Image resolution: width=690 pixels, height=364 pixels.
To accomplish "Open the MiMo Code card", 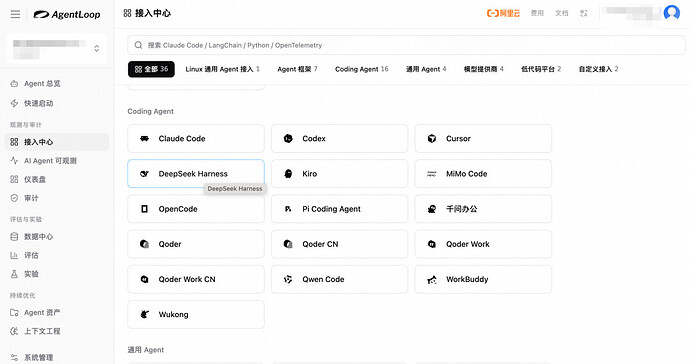I will pos(483,174).
